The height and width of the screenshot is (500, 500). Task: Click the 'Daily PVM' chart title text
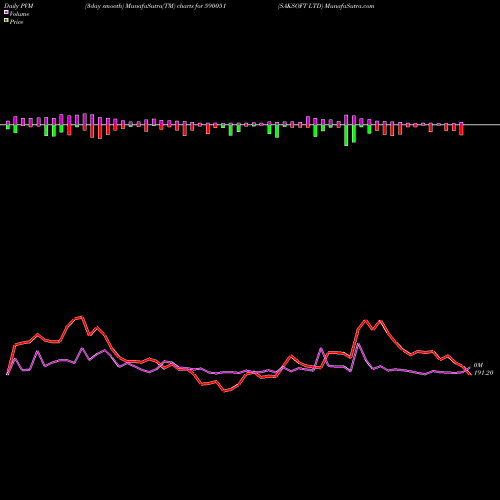(x=19, y=6)
